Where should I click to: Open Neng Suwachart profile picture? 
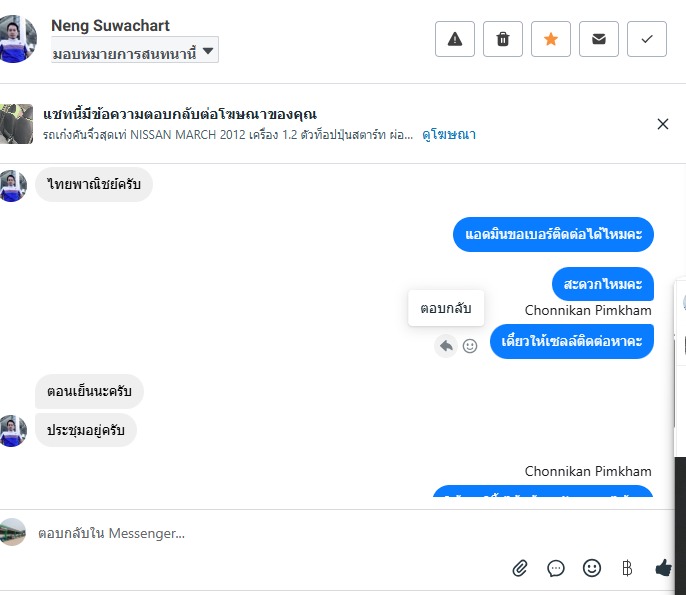[18, 39]
